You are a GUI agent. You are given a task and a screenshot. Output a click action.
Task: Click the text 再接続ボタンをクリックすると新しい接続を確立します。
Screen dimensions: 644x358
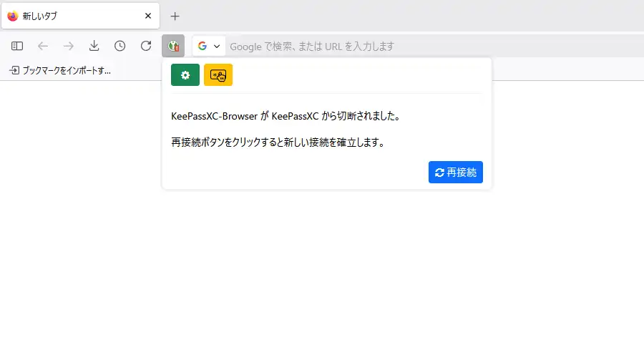(x=278, y=142)
